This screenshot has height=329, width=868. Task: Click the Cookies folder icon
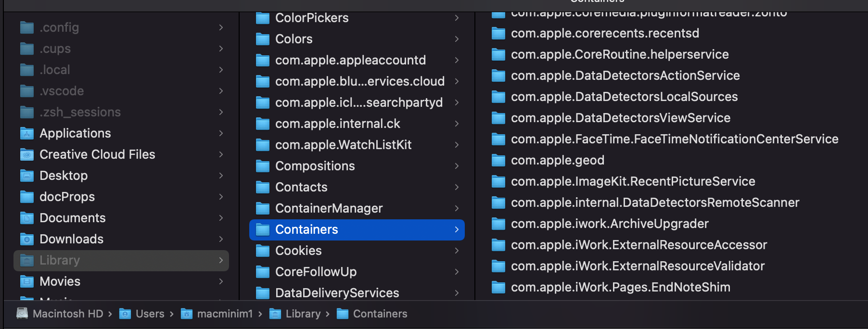[x=263, y=251]
